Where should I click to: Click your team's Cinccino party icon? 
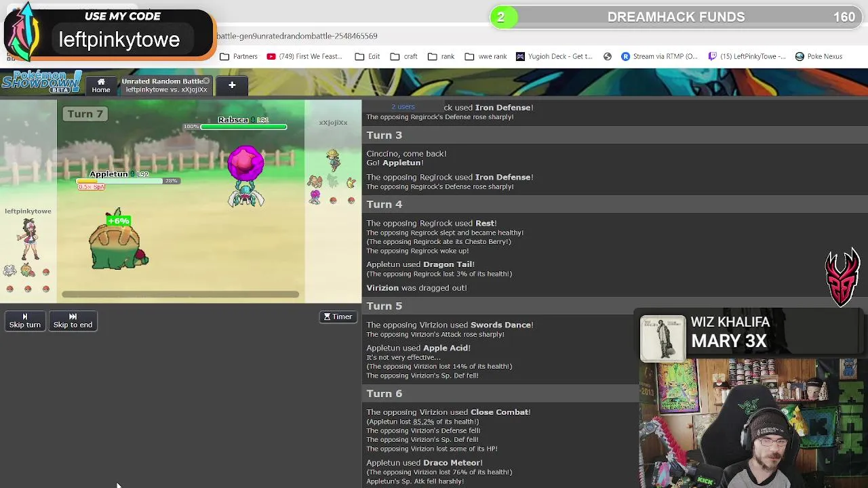(9, 271)
